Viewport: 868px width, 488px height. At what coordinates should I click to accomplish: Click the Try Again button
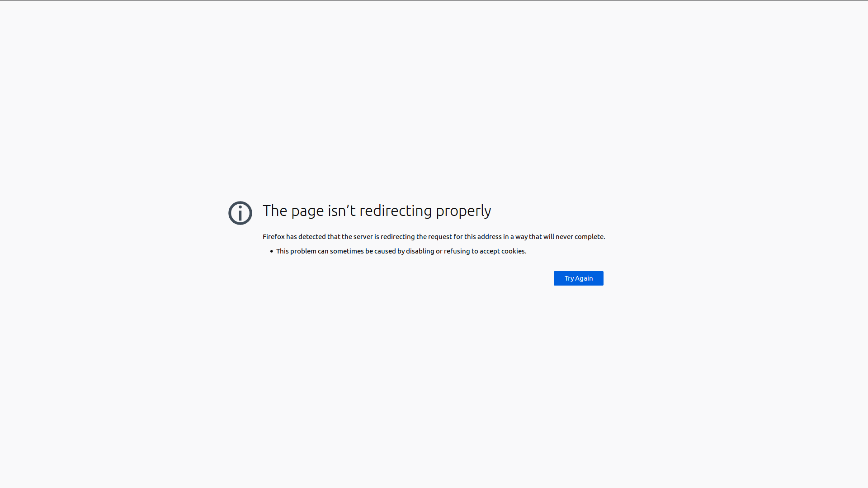tap(578, 278)
